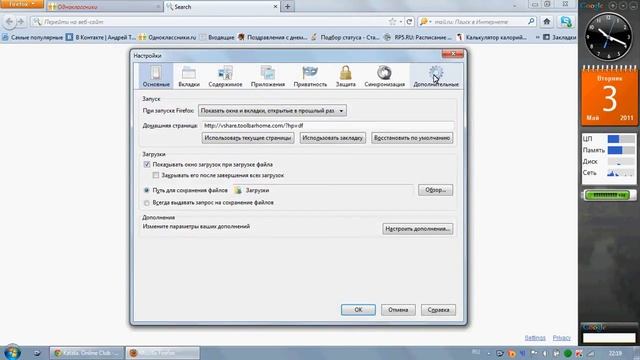The image size is (640, 360).
Task: Open 'Входящие' bookmark
Action: [217, 37]
